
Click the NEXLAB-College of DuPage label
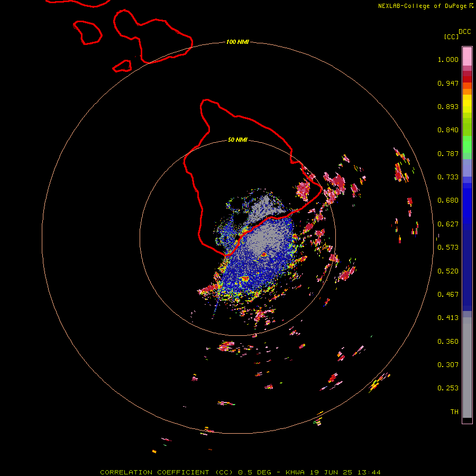(x=422, y=6)
